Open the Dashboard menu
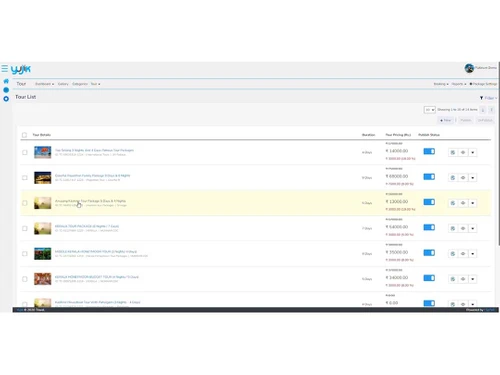Viewport: 500px width, 375px height. (44, 84)
